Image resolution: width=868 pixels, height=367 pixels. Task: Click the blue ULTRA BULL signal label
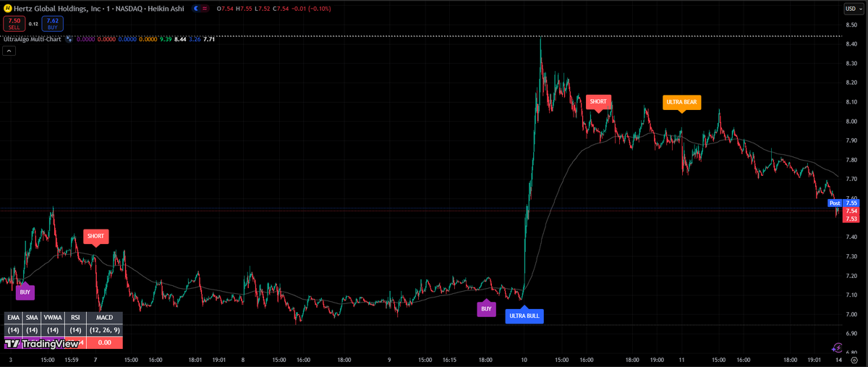pyautogui.click(x=524, y=316)
